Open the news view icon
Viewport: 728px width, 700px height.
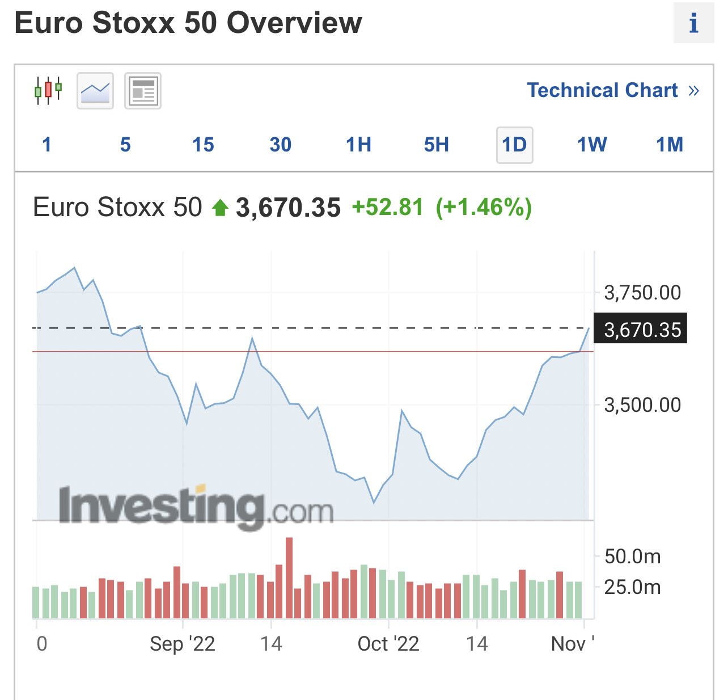[143, 91]
